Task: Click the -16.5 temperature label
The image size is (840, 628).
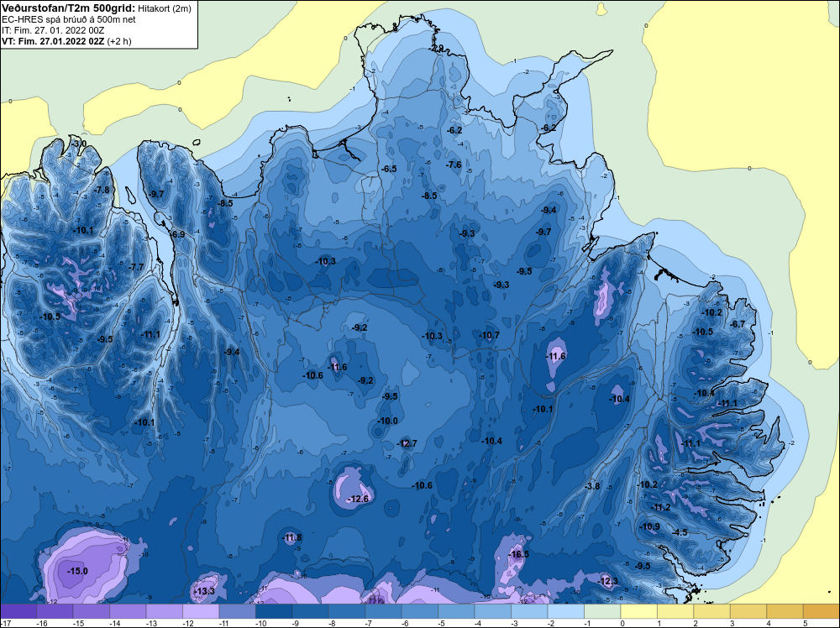Action: [518, 554]
